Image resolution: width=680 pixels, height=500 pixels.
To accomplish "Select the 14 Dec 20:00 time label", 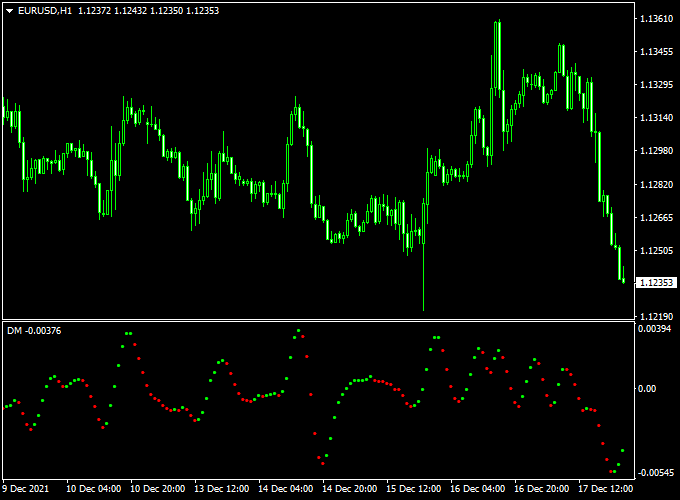I will click(x=350, y=489).
